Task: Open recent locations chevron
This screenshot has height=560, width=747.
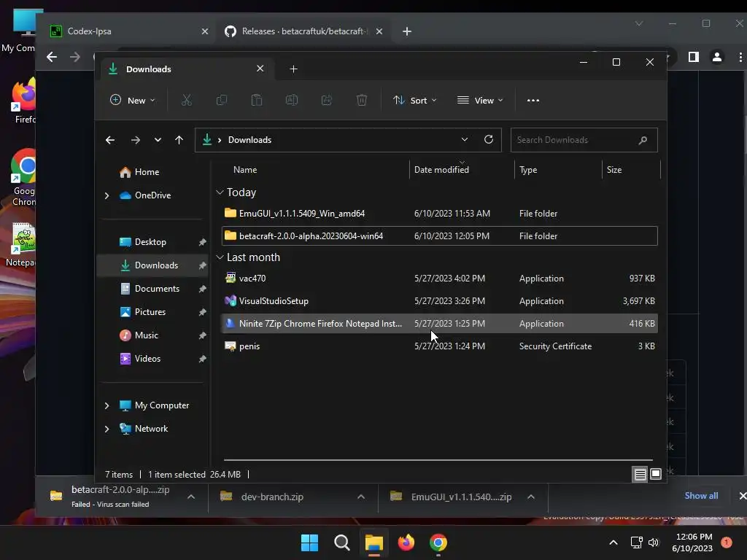Action: tap(158, 140)
